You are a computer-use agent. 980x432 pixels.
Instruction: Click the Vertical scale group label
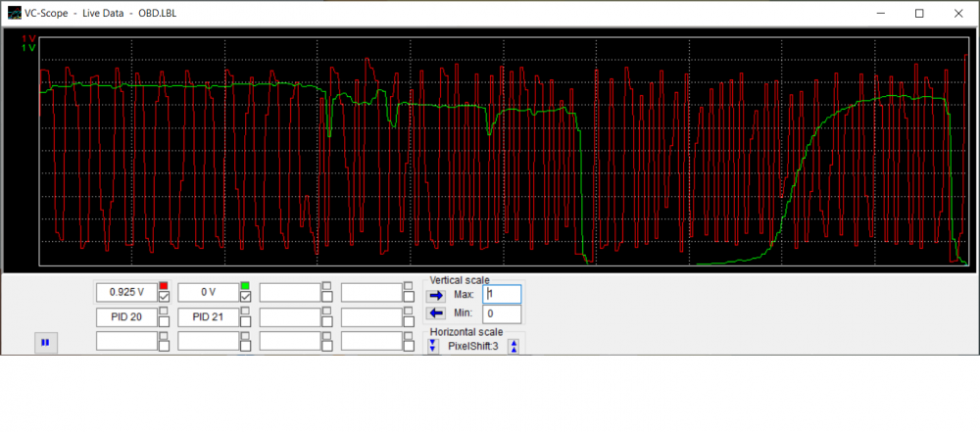pyautogui.click(x=460, y=280)
